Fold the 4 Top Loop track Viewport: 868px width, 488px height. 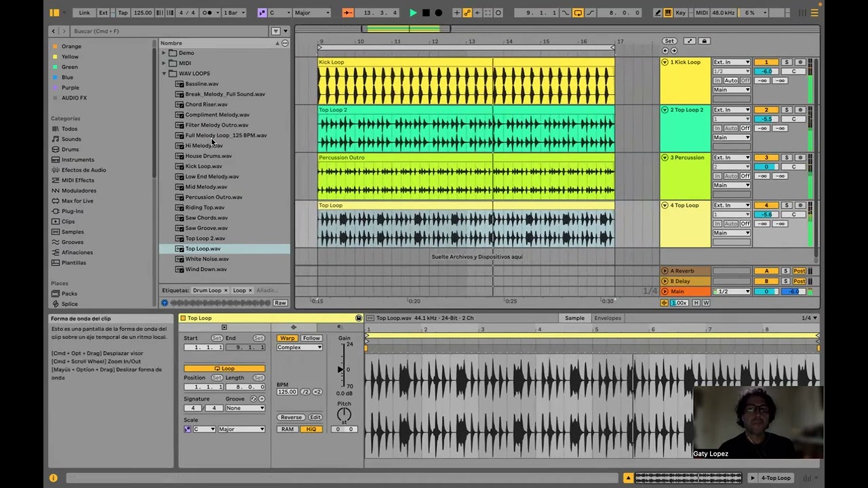665,205
